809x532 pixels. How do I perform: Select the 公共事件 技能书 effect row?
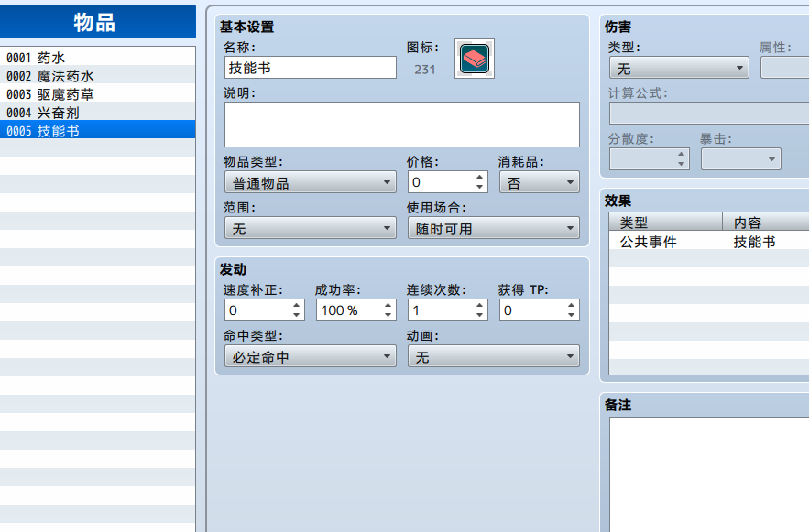tap(709, 242)
